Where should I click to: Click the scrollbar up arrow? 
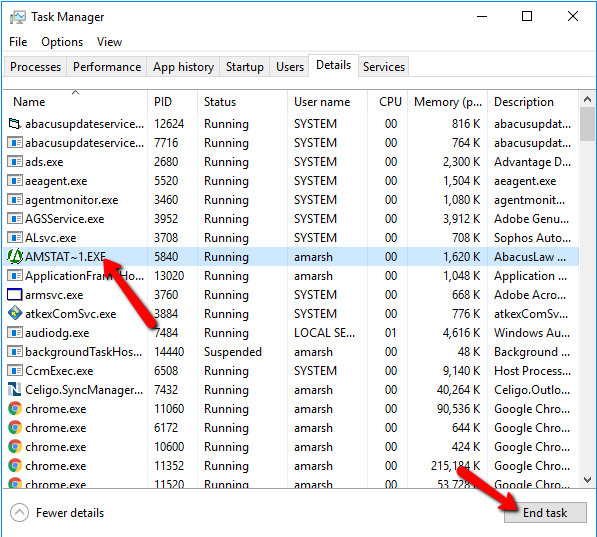coord(587,100)
